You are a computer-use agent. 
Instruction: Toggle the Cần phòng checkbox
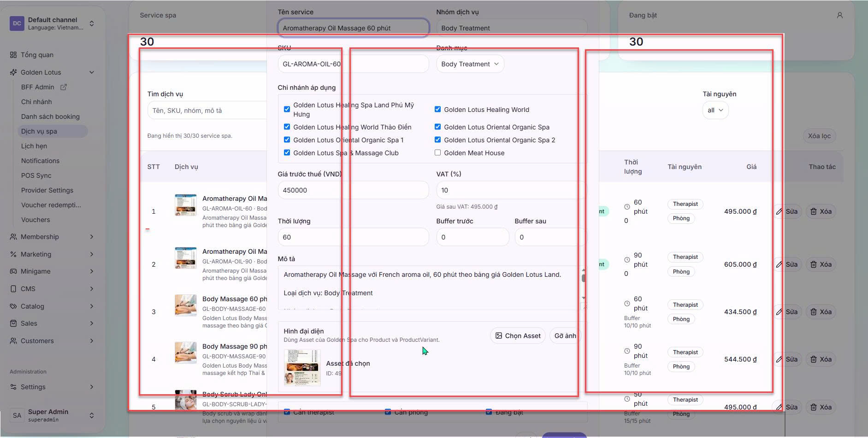pyautogui.click(x=388, y=412)
